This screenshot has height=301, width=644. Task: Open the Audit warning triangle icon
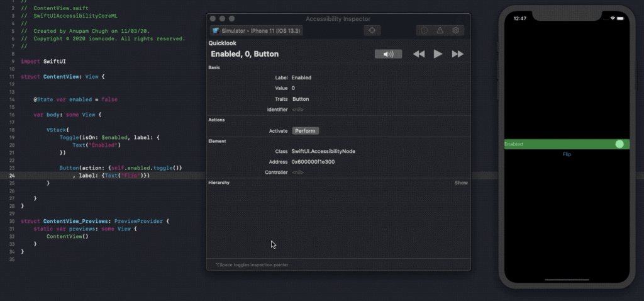coord(440,30)
